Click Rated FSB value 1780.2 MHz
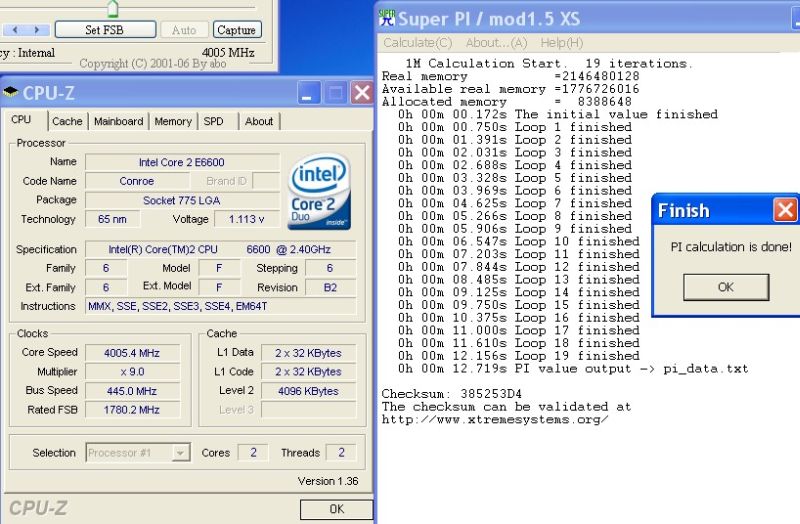Screen dimensions: 800x524 pos(132,410)
